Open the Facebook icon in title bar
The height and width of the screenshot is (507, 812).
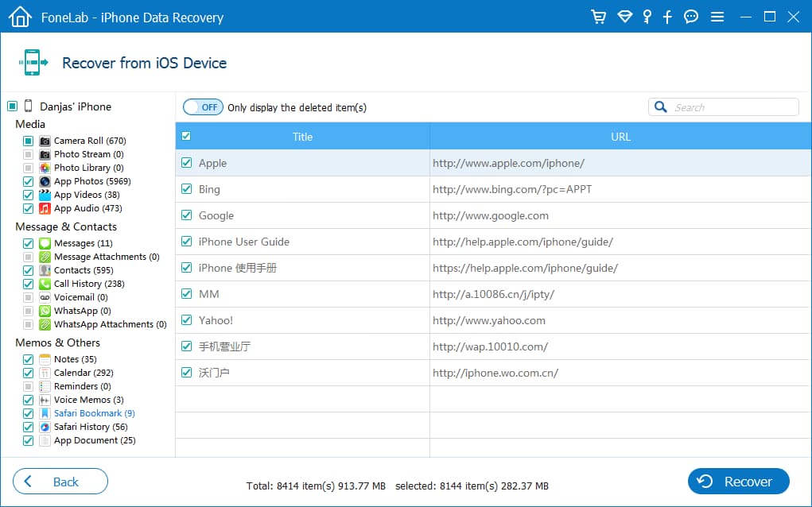(668, 17)
